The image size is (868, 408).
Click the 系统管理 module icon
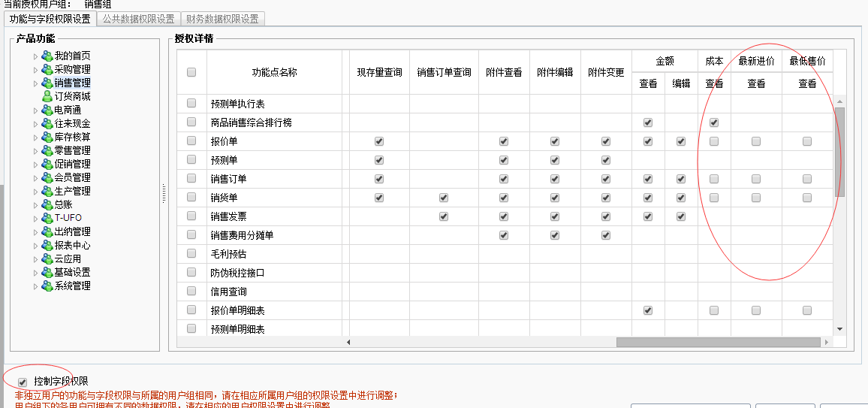(47, 286)
